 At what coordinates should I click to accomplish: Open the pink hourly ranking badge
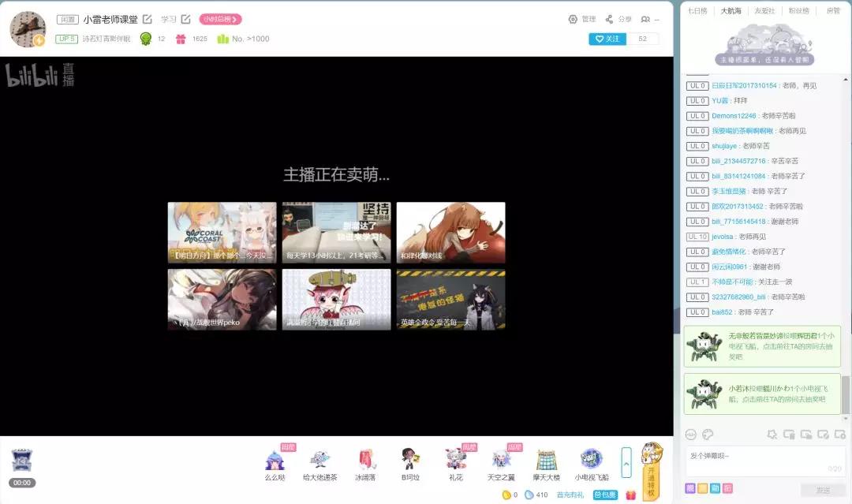click(220, 19)
